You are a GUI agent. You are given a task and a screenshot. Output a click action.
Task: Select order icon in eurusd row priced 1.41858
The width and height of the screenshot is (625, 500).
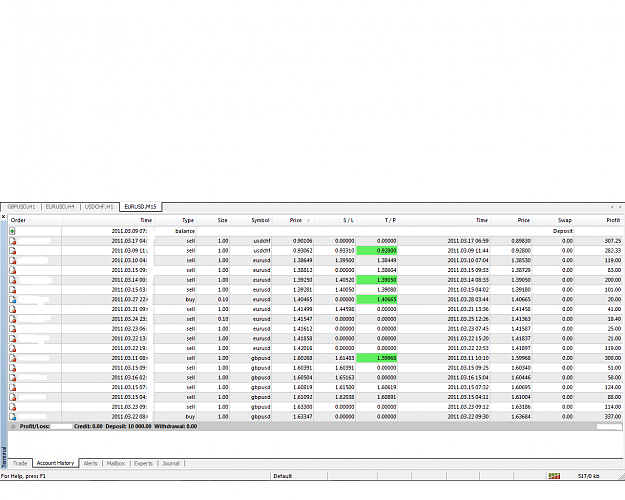pos(13,339)
